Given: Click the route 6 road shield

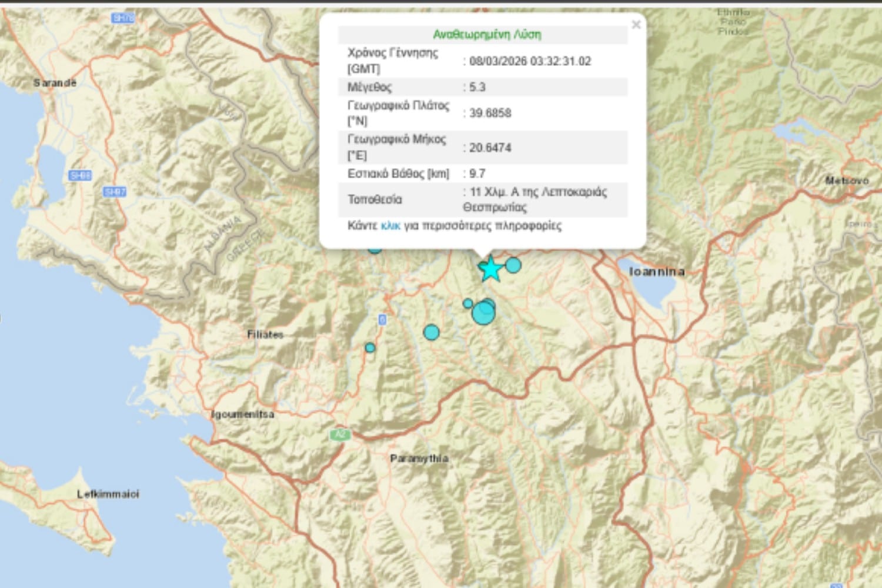Looking at the screenshot, I should coord(382,319).
